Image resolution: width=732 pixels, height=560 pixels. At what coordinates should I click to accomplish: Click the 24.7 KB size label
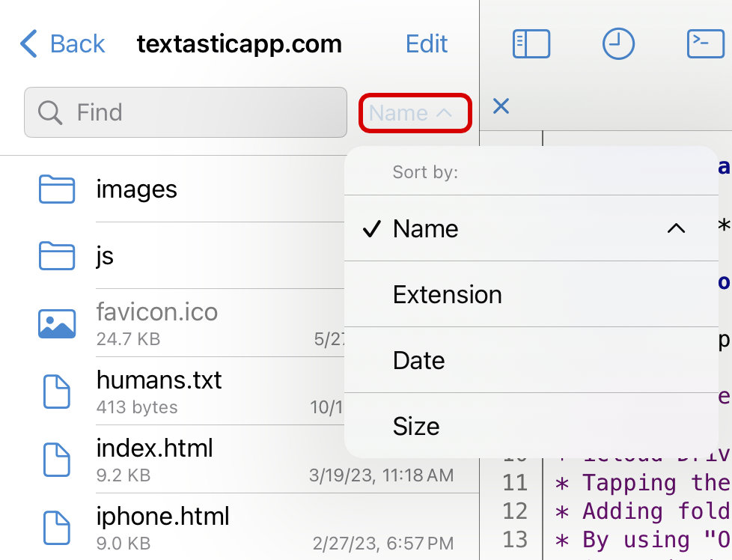129,339
